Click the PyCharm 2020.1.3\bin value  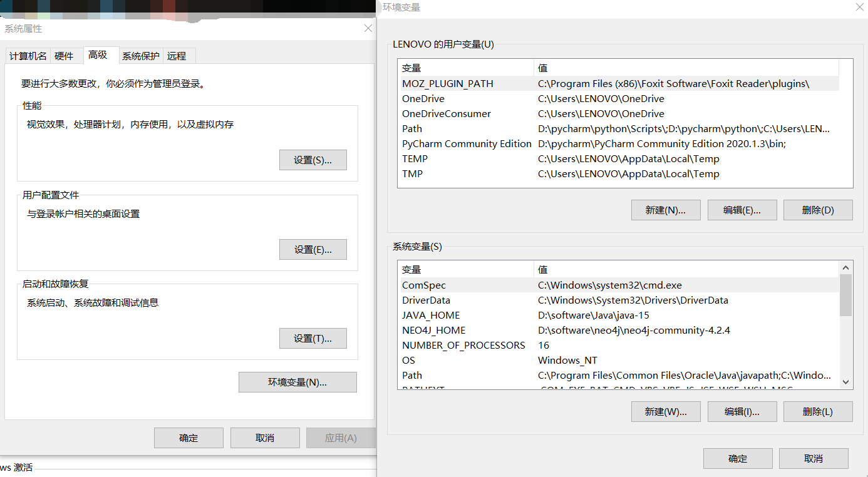click(662, 144)
